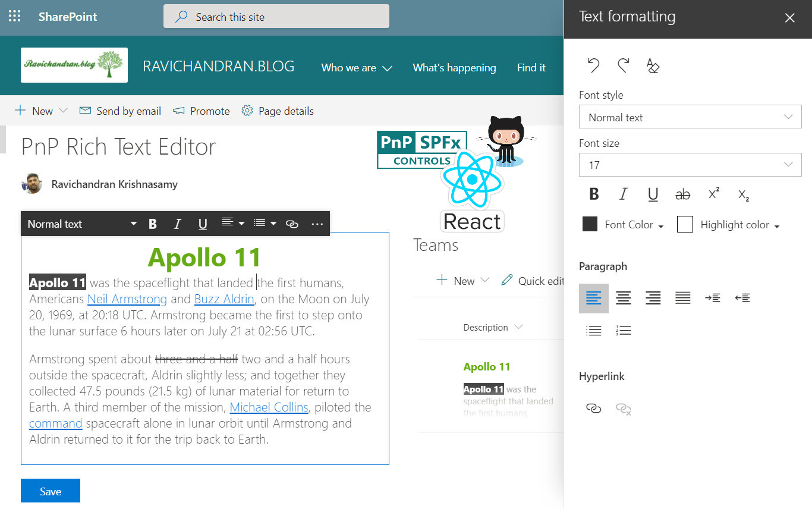Expand the Font size dropdown showing 17
This screenshot has height=509, width=812.
point(690,165)
